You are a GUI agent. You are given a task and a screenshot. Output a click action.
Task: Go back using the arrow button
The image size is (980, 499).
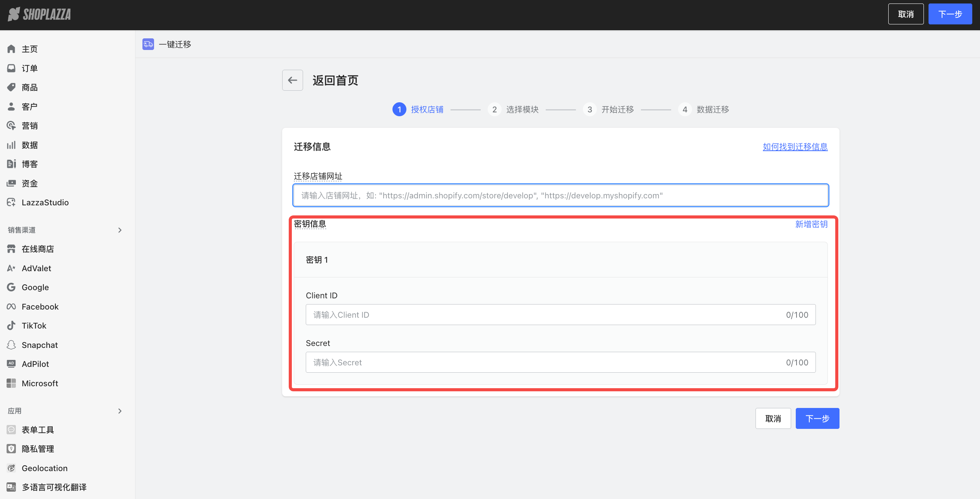coord(293,80)
